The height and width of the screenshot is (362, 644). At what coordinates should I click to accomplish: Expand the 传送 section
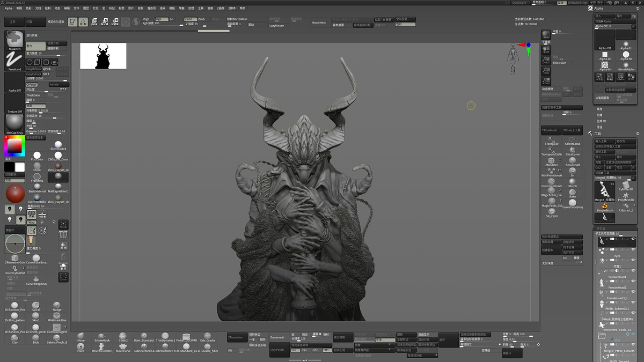click(x=599, y=127)
